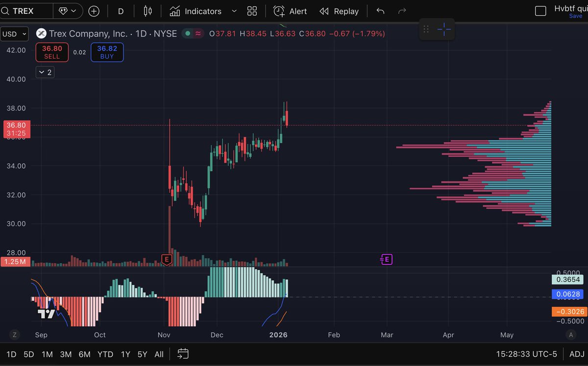Screen dimensions: 588x366
Task: Expand the indicators favorites dropdown arrow
Action: (234, 11)
